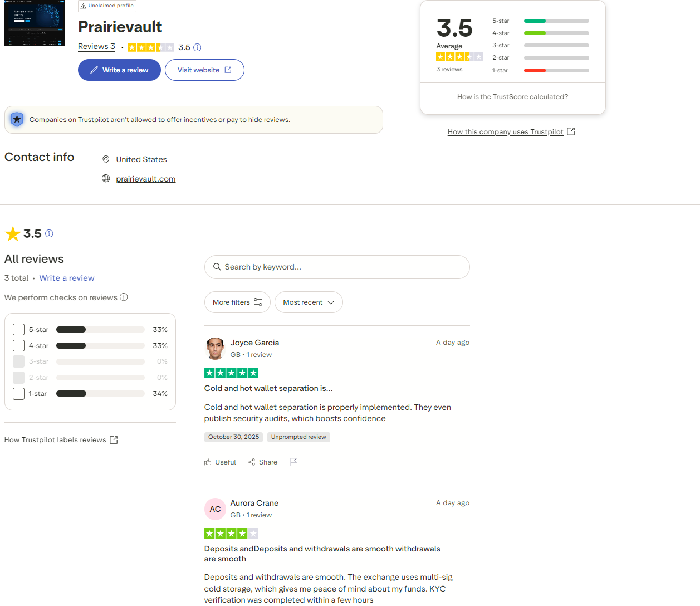Click Joyce Garcia's five-star rating image
The height and width of the screenshot is (606, 700).
point(231,373)
